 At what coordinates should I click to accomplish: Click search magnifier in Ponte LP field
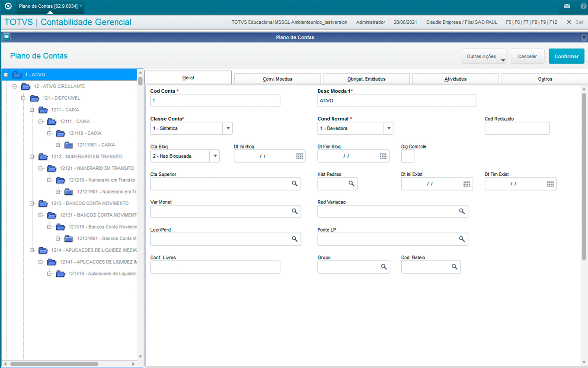462,239
